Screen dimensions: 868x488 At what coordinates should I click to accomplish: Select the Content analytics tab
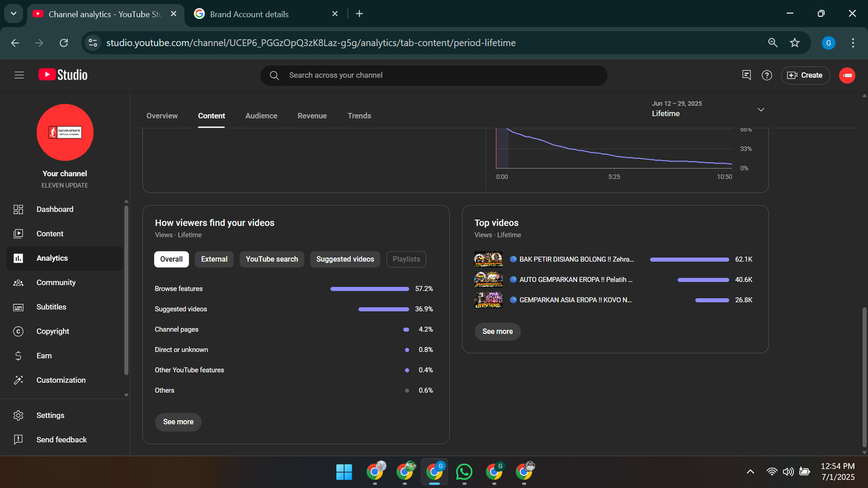point(212,116)
